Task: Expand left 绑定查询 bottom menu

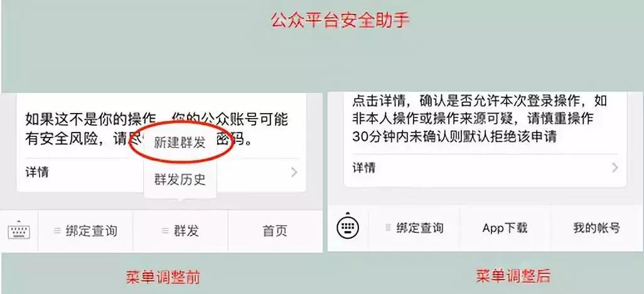Action: click(85, 231)
